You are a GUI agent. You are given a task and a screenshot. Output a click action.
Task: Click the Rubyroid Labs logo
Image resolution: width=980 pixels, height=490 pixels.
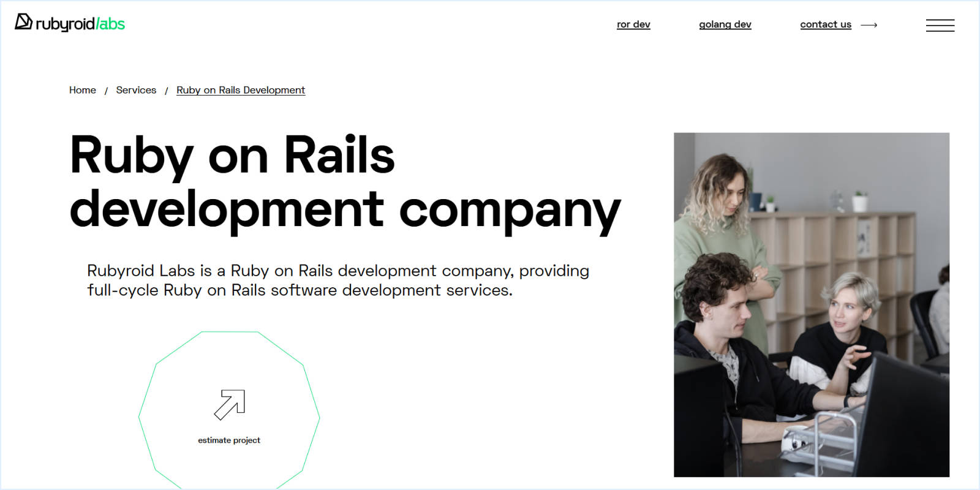coord(70,23)
